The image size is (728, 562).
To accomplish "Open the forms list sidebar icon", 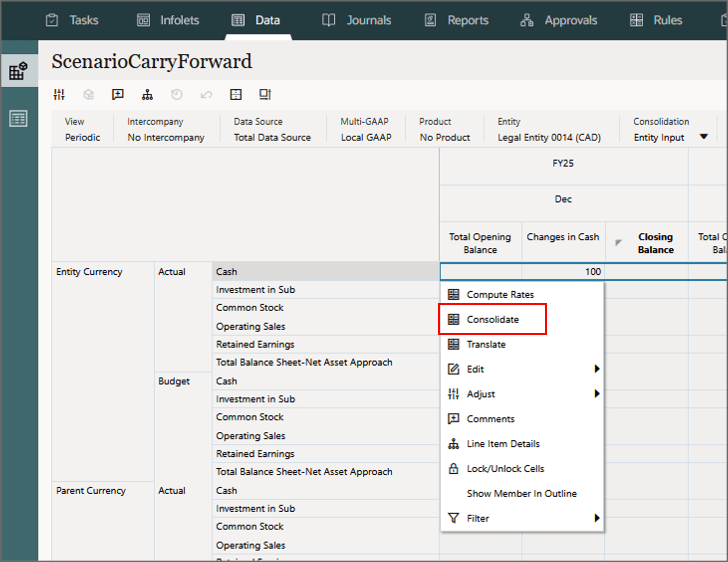I will 18,119.
